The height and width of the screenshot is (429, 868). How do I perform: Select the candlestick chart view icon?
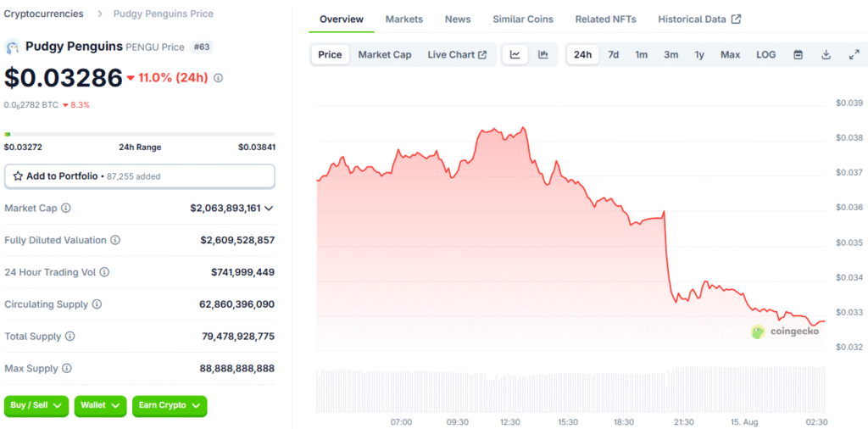pyautogui.click(x=543, y=55)
